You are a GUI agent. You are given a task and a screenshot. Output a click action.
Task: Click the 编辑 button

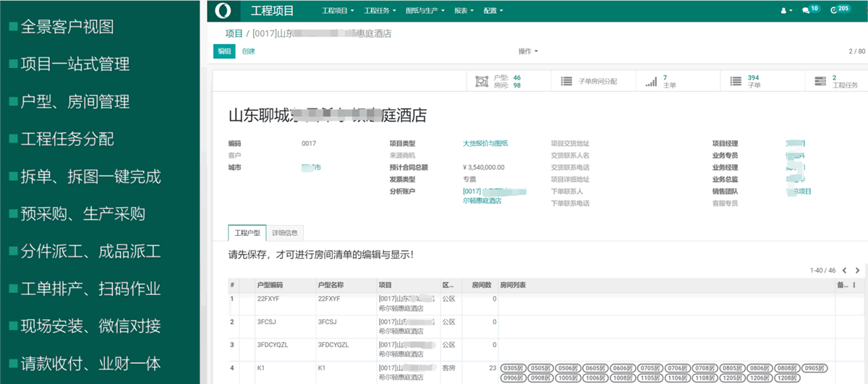coord(224,51)
